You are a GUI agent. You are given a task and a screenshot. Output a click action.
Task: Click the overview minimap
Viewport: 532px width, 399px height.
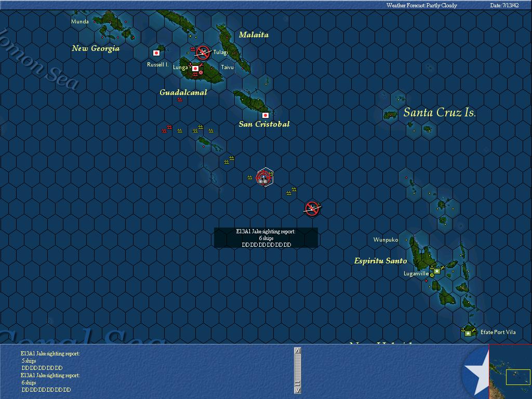click(510, 372)
